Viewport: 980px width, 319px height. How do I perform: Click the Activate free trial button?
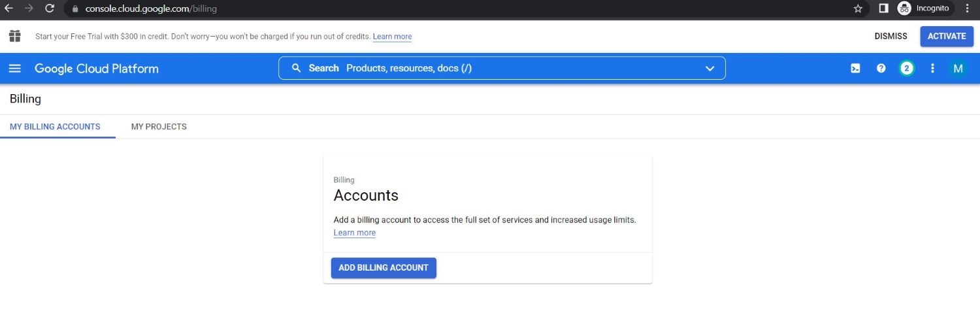coord(947,37)
